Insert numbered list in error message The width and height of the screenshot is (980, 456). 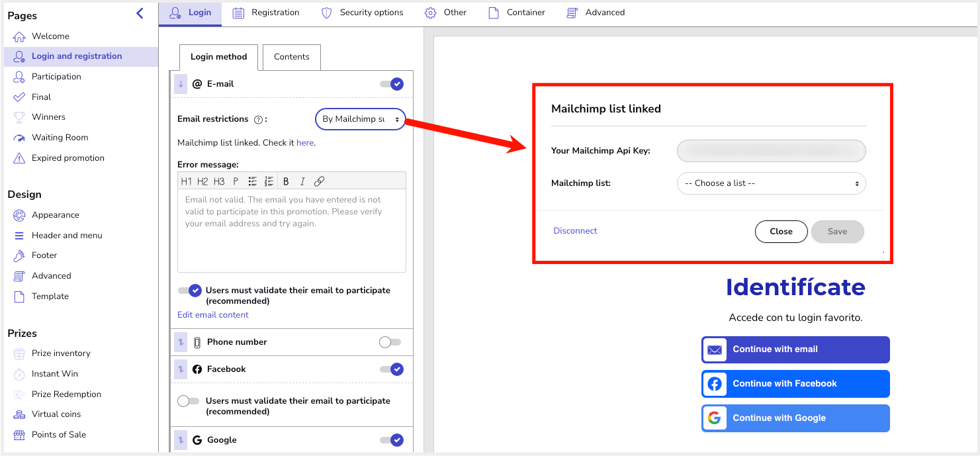[x=269, y=181]
